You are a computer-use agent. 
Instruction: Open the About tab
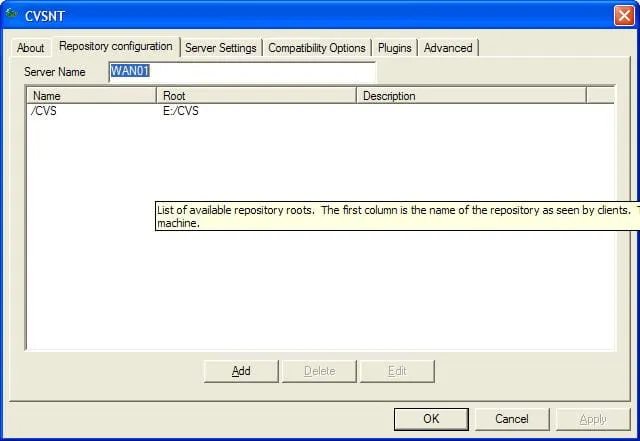point(30,48)
